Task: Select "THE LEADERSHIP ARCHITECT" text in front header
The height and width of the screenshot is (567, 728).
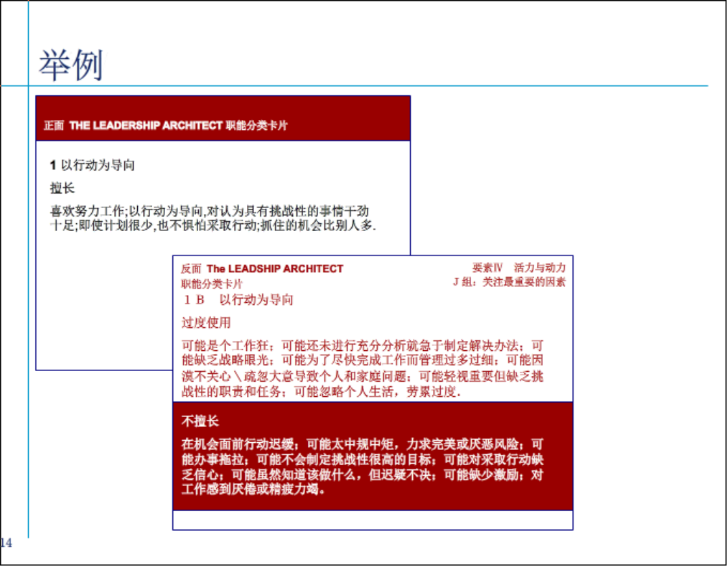Action: click(146, 126)
